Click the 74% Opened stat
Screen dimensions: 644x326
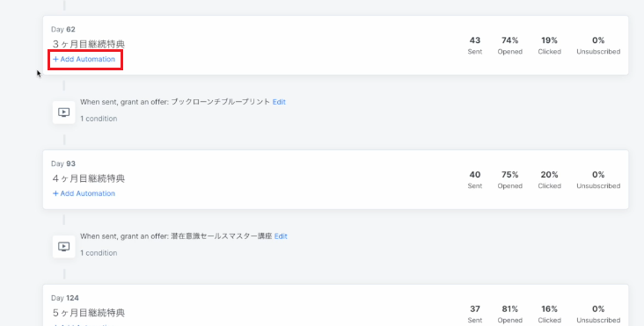click(x=509, y=46)
